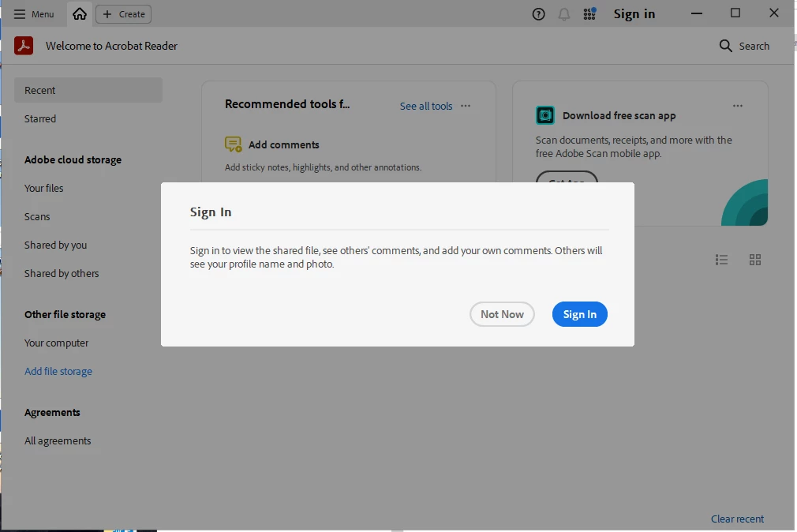Click the Search magnifier icon
The height and width of the screenshot is (532, 797).
(x=725, y=46)
